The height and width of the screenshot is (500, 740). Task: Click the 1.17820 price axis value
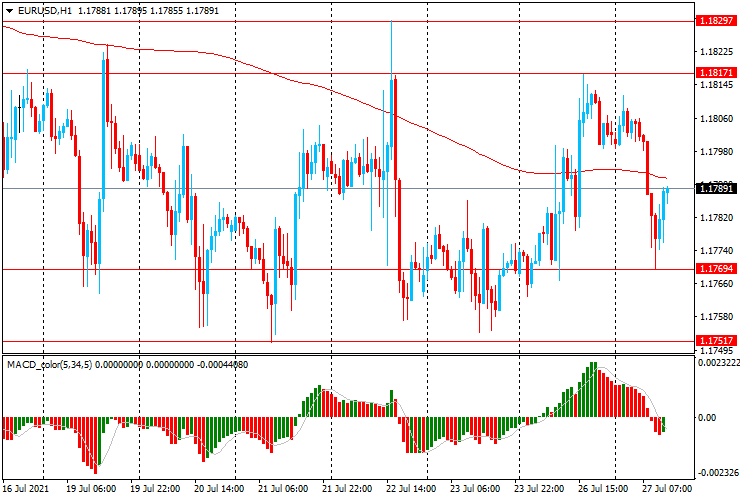pos(716,218)
